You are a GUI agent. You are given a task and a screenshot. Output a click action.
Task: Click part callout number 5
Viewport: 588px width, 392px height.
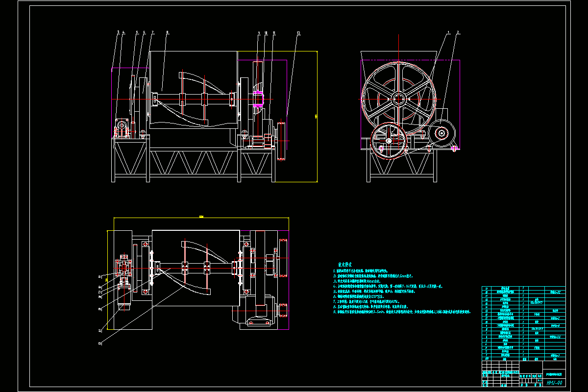[138, 32]
